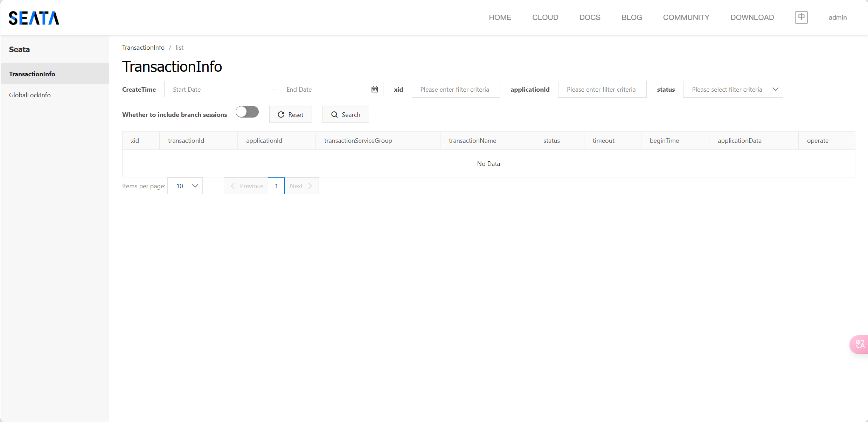This screenshot has width=868, height=422.
Task: Click the DOWNLOAD navigation link
Action: coord(752,17)
